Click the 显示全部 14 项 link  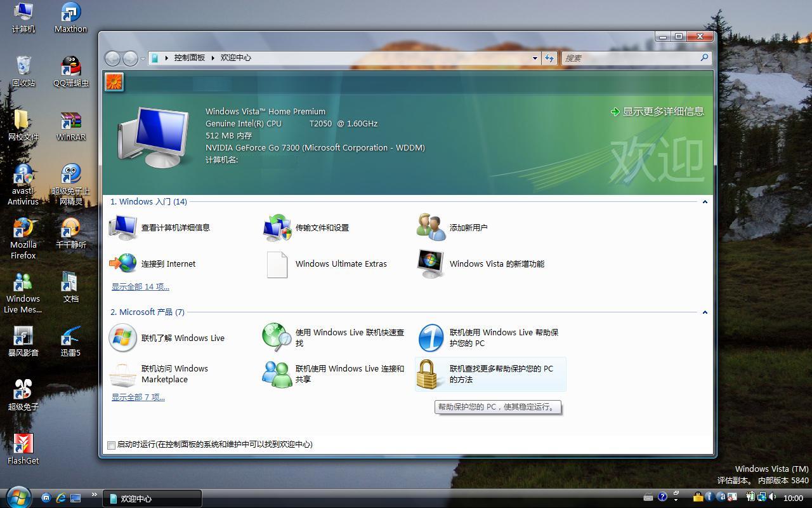tap(140, 286)
